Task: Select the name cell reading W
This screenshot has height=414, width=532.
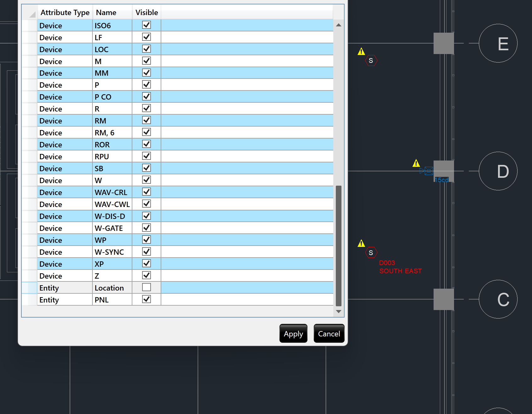Action: (112, 180)
